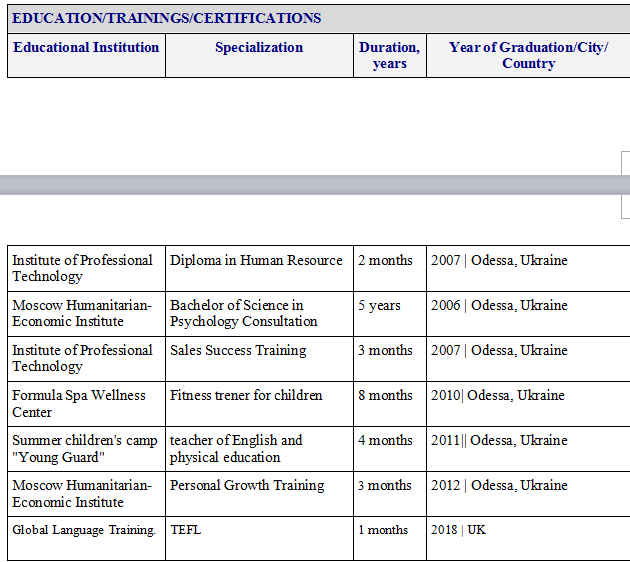Click the Diploma in Human Resource cell

click(x=256, y=260)
